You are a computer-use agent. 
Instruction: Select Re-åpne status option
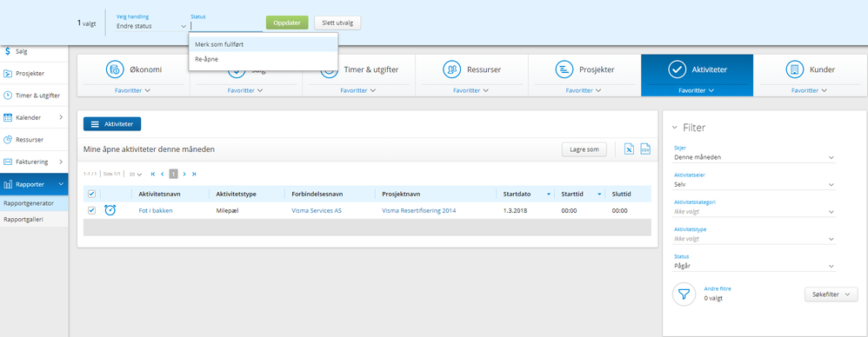point(263,58)
